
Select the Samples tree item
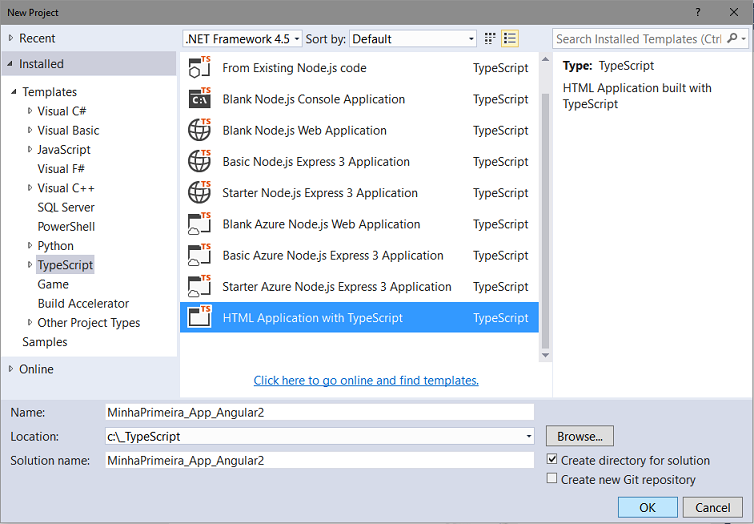click(45, 342)
